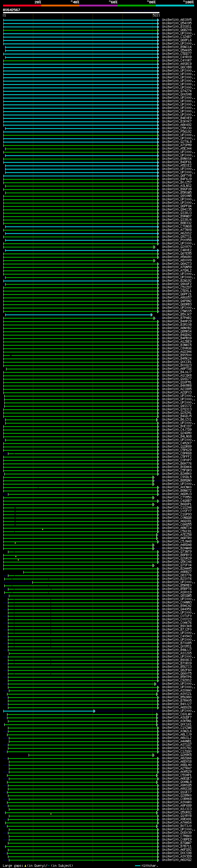197x868 pixels.
Task: Click the purple ~60% identity legend segment
Action: tap(98, 6)
